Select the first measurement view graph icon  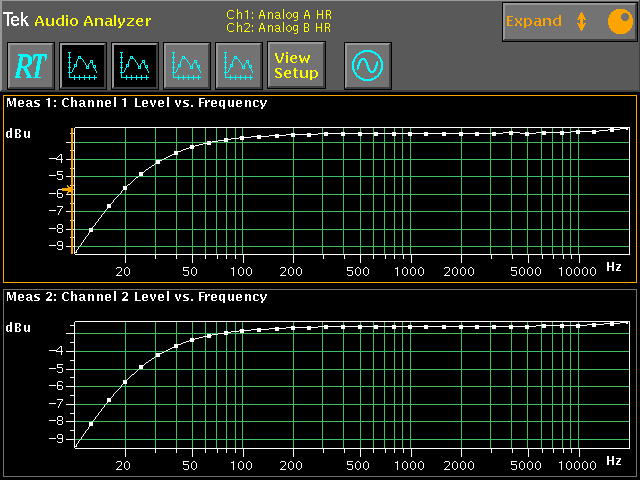pyautogui.click(x=83, y=66)
